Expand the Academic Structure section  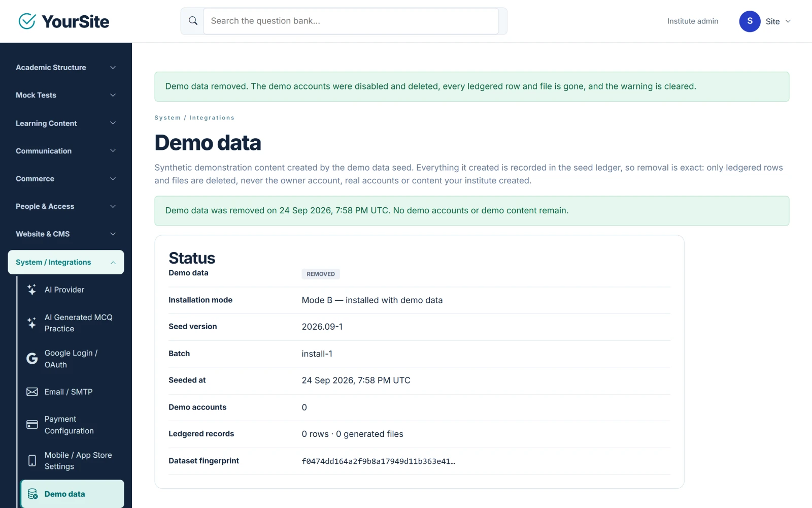(x=66, y=68)
